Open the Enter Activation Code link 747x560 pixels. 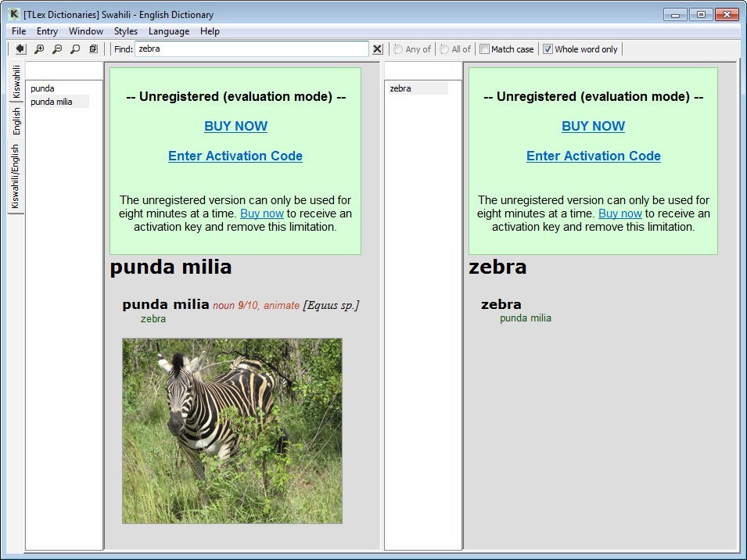tap(235, 156)
